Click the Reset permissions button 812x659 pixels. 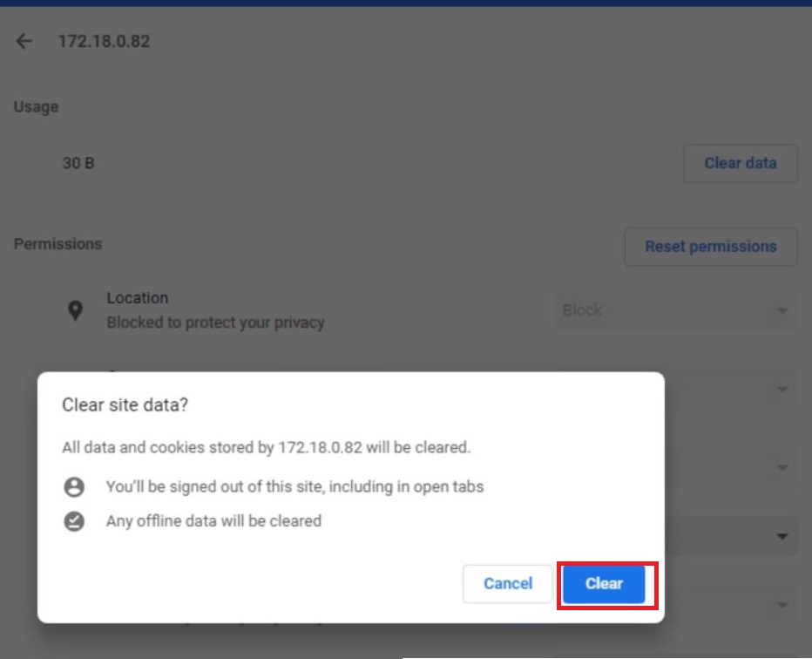coord(711,247)
